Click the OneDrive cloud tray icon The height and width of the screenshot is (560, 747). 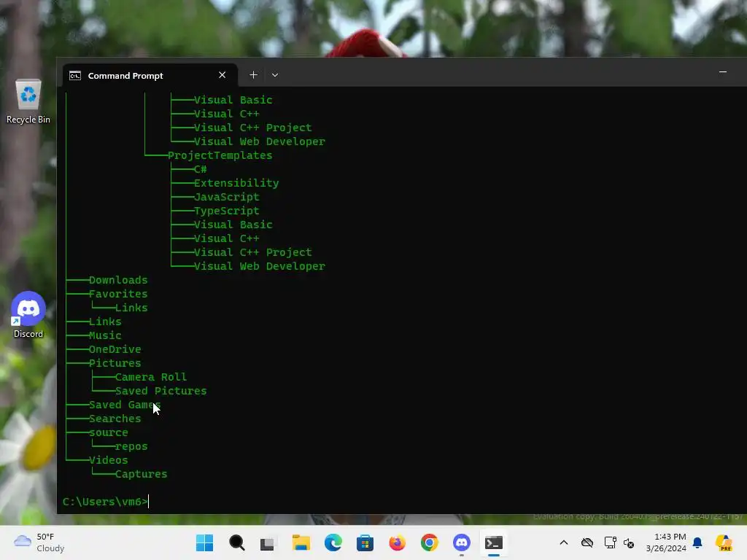[587, 542]
